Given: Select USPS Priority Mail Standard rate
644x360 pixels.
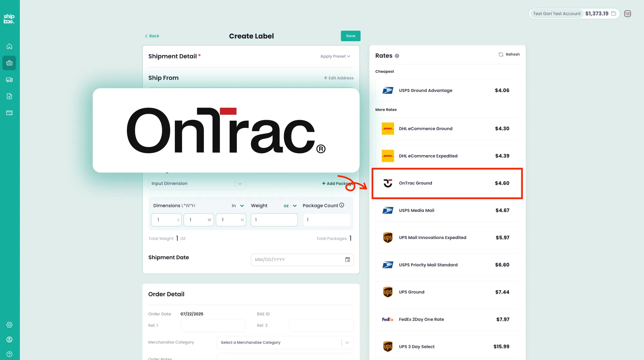Looking at the screenshot, I should [447, 265].
